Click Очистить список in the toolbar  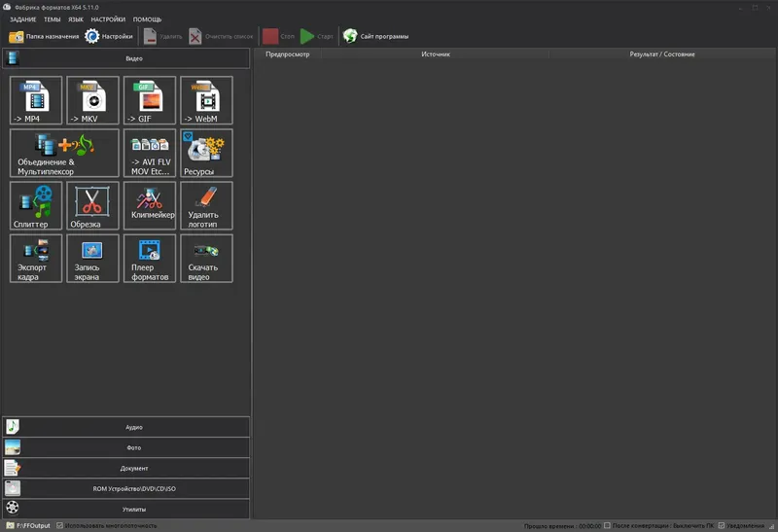pos(222,36)
